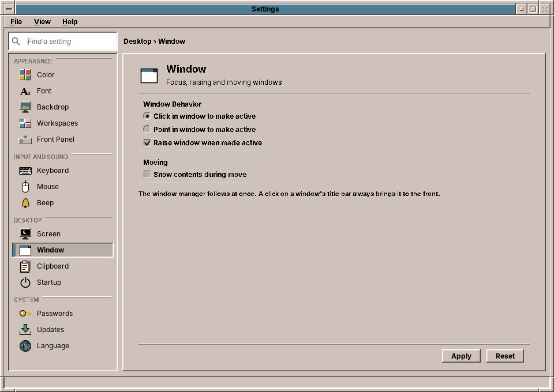
Task: Select the Front Panel icon
Action: (x=25, y=140)
